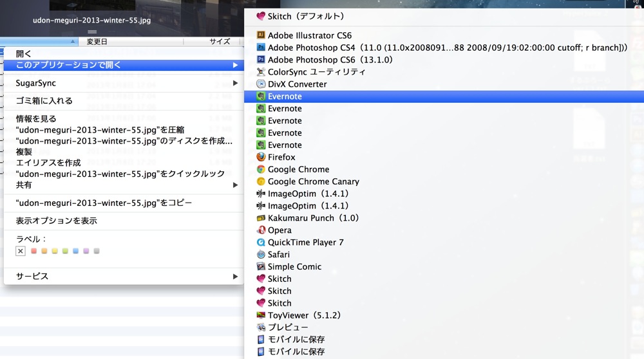
Task: Click 開く in the context menu
Action: (x=23, y=54)
